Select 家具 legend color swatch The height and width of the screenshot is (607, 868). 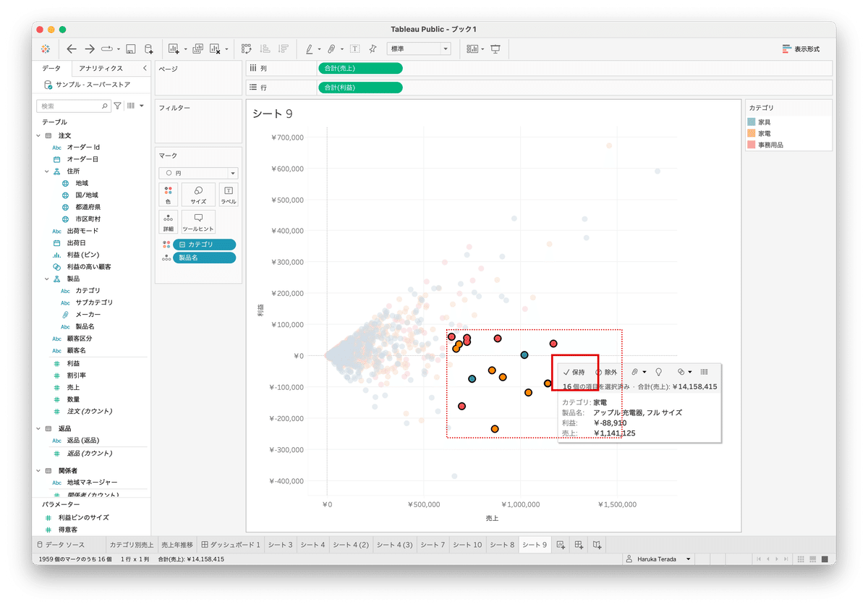[x=752, y=122]
